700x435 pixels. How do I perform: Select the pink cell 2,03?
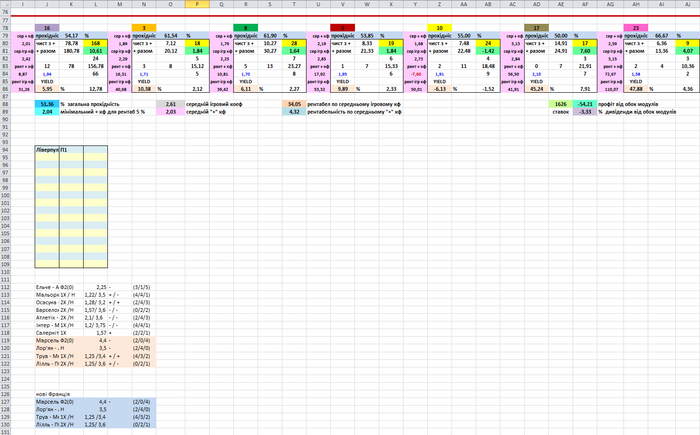[171, 112]
